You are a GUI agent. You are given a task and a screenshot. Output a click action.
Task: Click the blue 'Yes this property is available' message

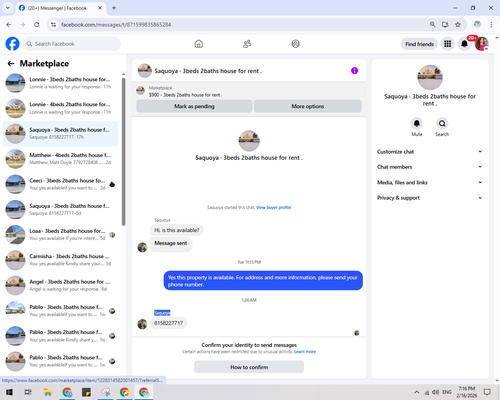click(263, 281)
